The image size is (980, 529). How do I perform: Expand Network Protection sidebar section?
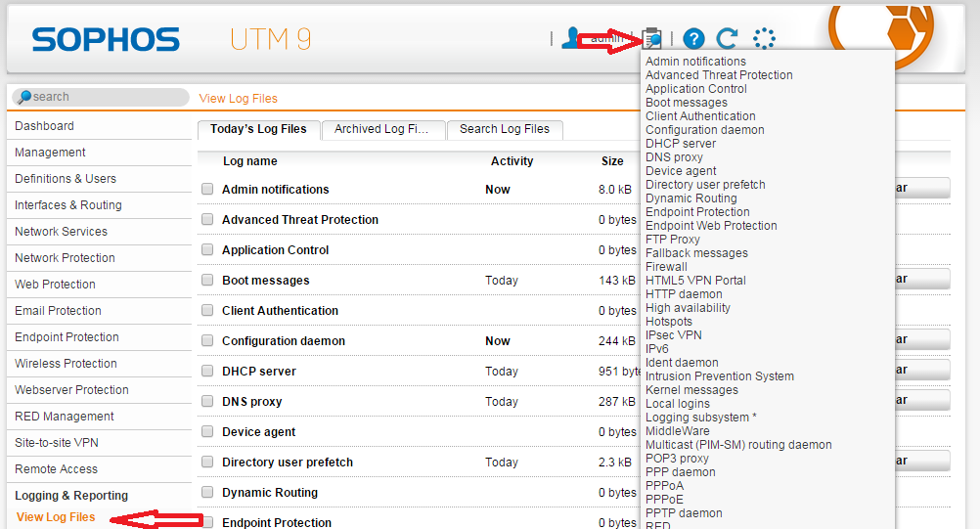pyautogui.click(x=100, y=258)
